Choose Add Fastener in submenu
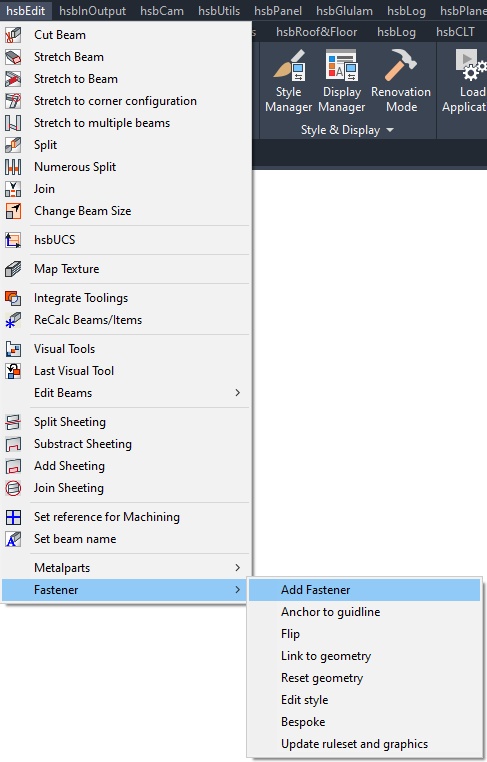Image resolution: width=487 pixels, height=762 pixels. (x=364, y=589)
